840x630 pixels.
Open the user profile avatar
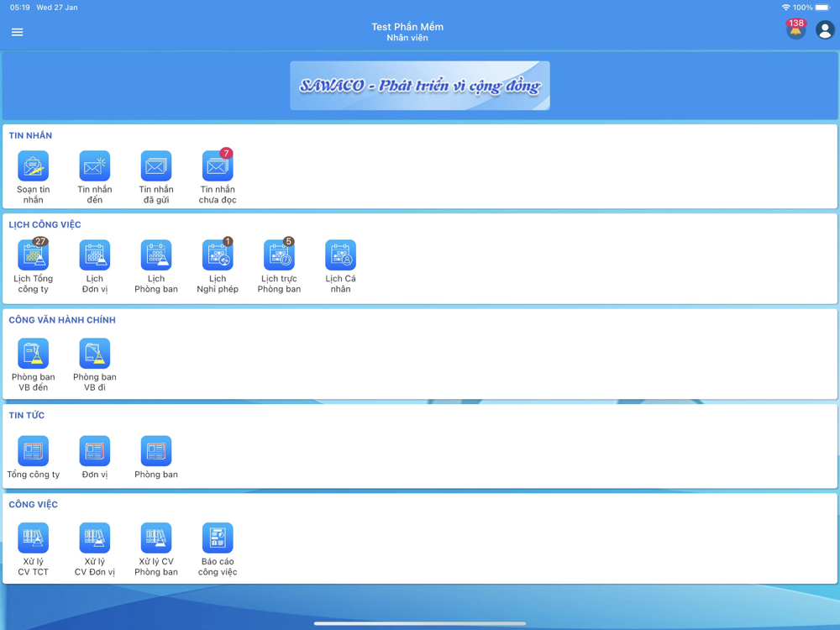click(x=825, y=30)
